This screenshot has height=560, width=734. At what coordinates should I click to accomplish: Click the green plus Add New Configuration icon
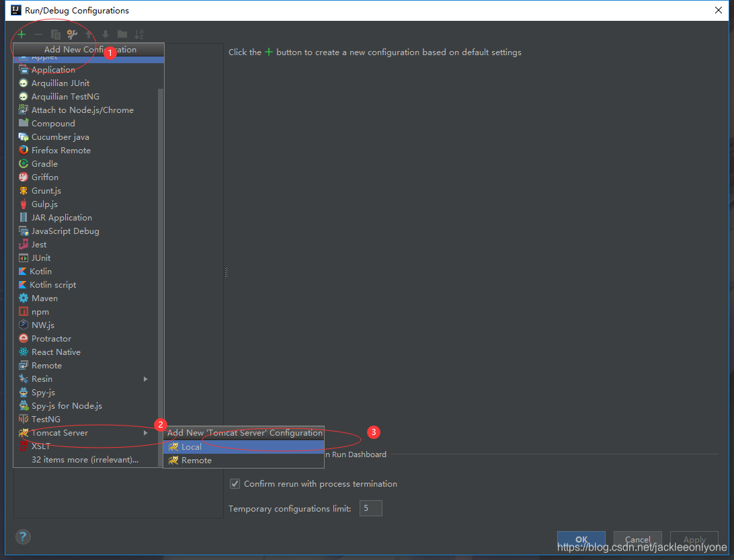coord(22,34)
